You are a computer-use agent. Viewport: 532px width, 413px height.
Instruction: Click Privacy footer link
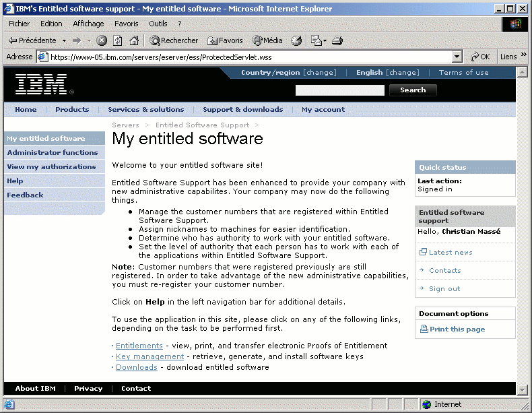click(88, 388)
